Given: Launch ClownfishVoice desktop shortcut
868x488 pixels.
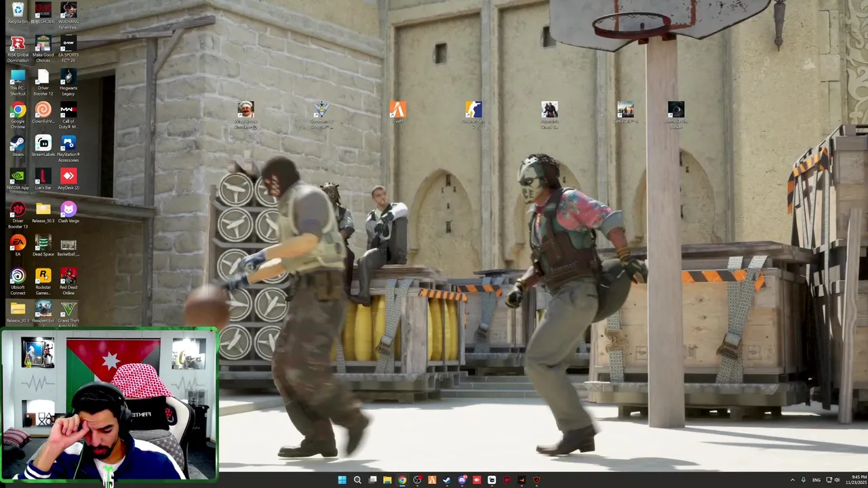Looking at the screenshot, I should click(43, 113).
